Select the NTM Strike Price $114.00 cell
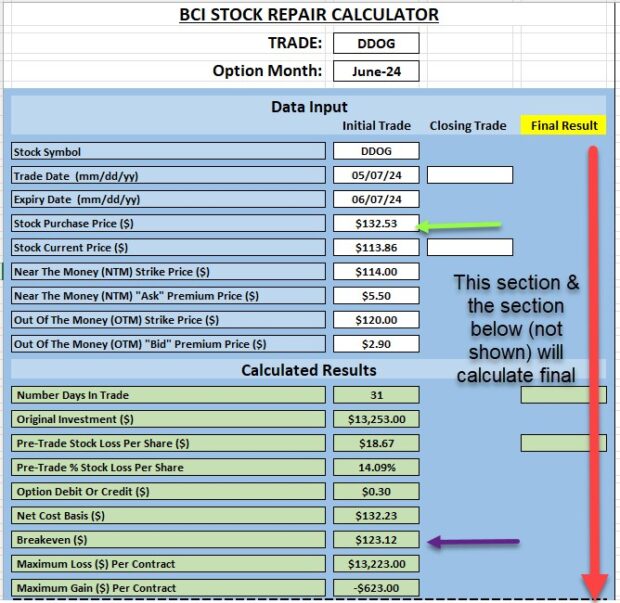This screenshot has width=620, height=603. click(x=376, y=272)
